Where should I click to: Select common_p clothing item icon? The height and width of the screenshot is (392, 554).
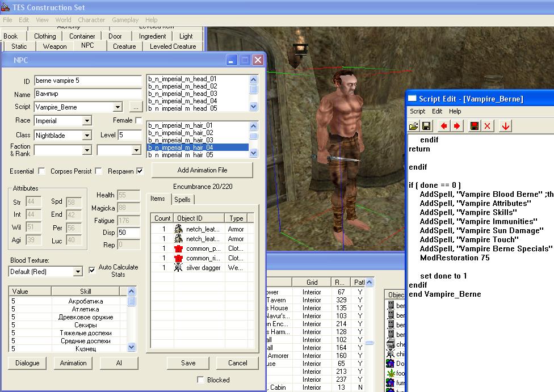178,248
